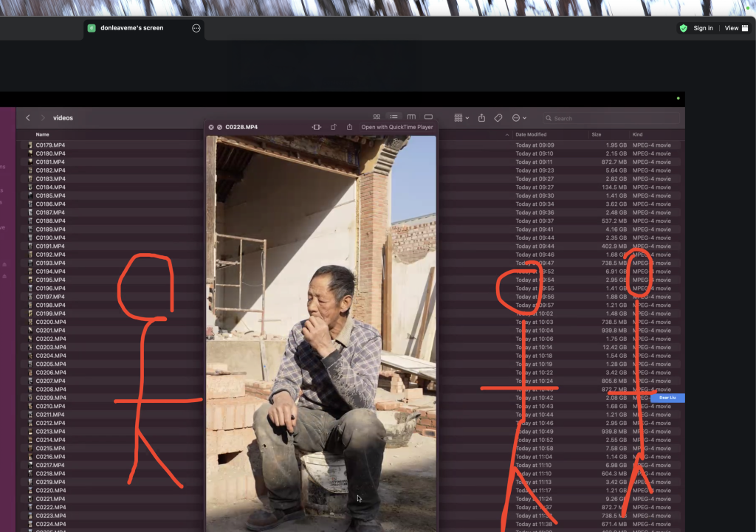Click the Quick Look share icon
The height and width of the screenshot is (532, 756).
349,127
